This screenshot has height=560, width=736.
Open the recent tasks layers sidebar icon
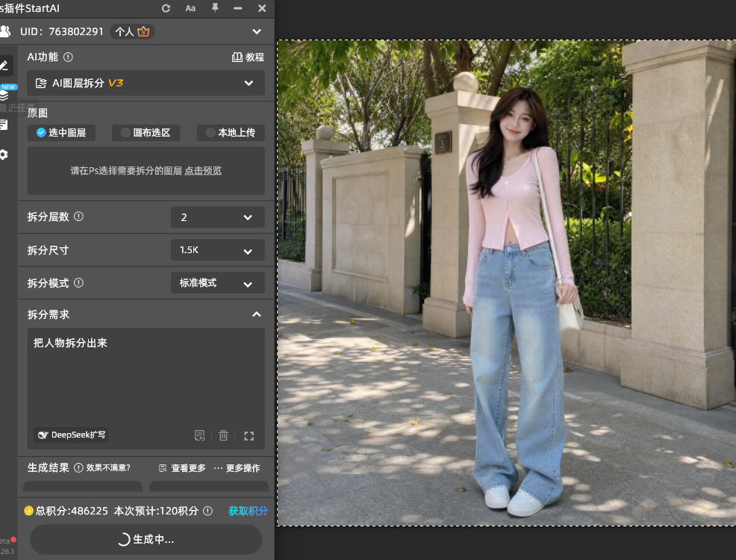[x=4, y=96]
